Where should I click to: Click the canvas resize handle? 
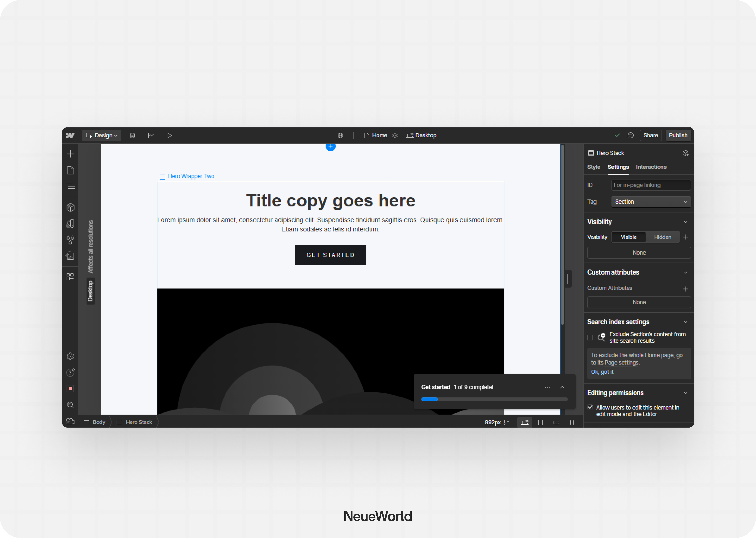(x=568, y=279)
